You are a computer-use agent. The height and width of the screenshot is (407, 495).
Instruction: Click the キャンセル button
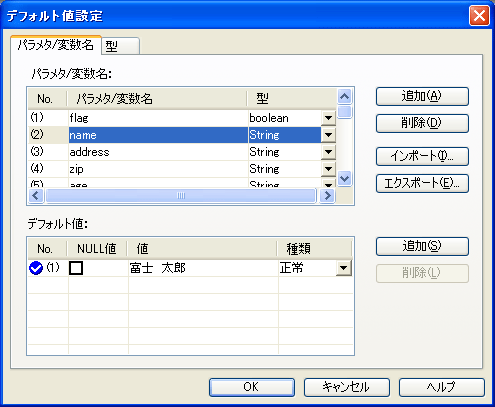tap(347, 387)
